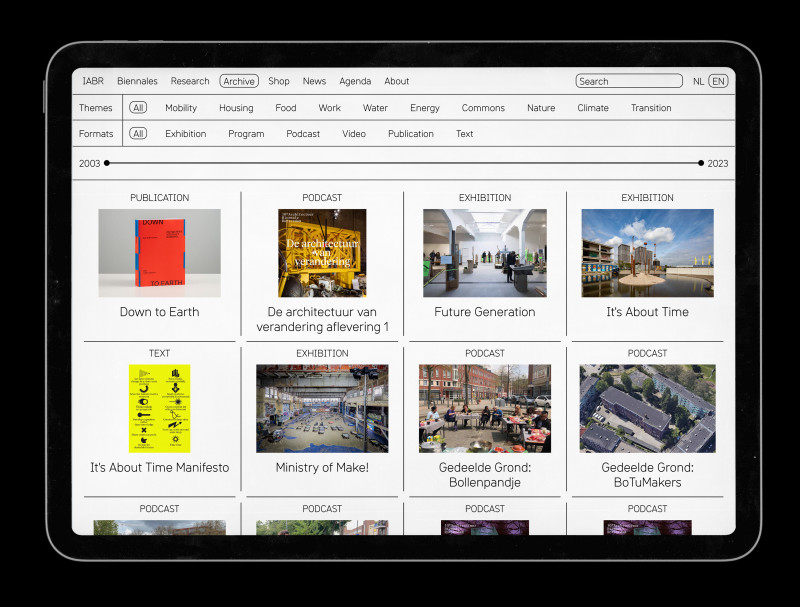Click the middle of the year range track

coord(404,163)
